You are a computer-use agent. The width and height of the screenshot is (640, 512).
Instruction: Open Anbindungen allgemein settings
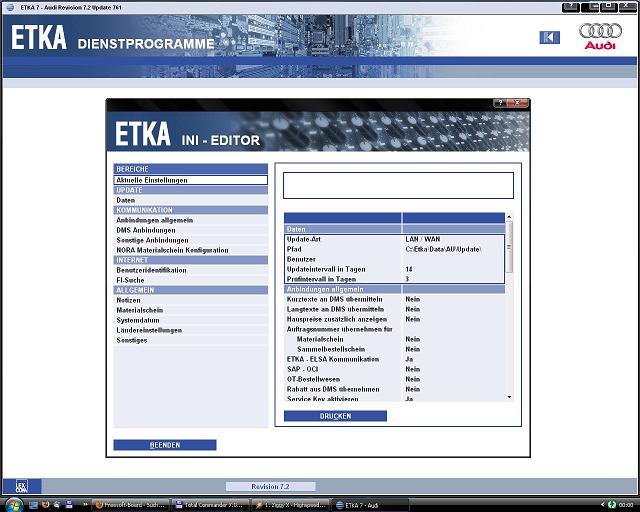click(191, 220)
